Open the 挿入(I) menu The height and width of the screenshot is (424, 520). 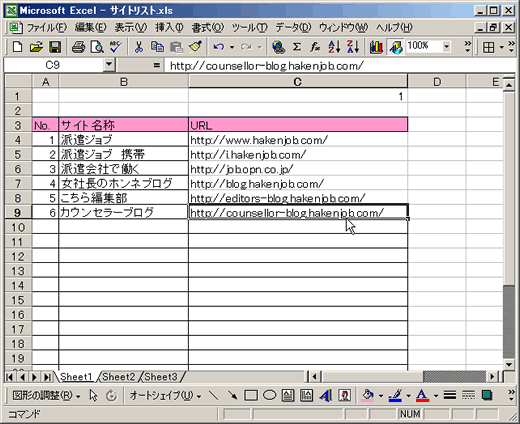[169, 27]
